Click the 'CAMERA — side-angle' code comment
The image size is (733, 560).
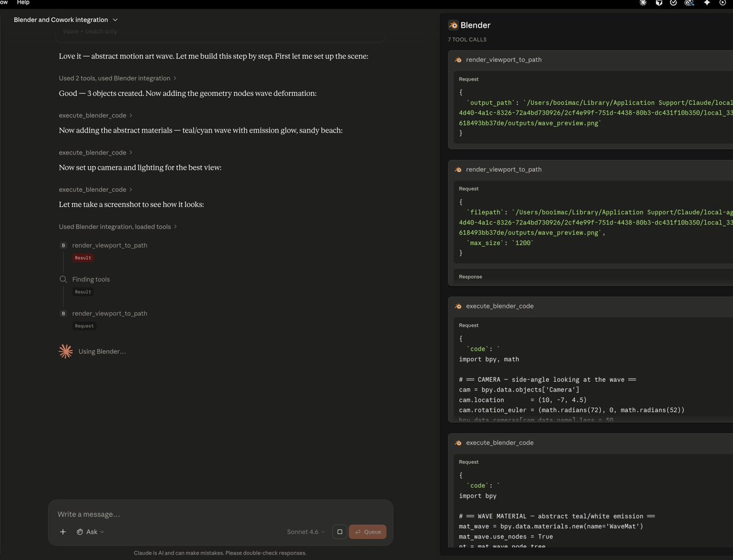tap(548, 379)
